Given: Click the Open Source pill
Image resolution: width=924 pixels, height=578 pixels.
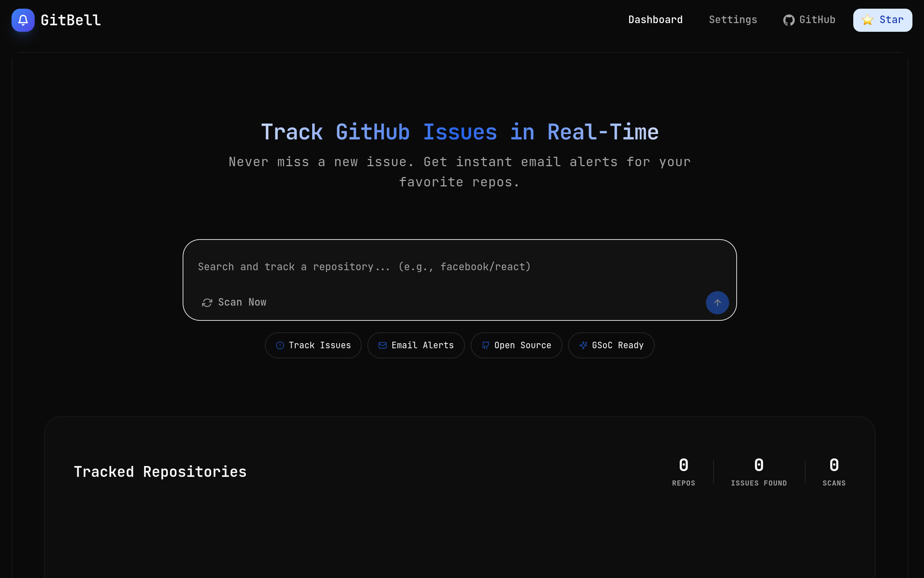Looking at the screenshot, I should click(x=516, y=345).
